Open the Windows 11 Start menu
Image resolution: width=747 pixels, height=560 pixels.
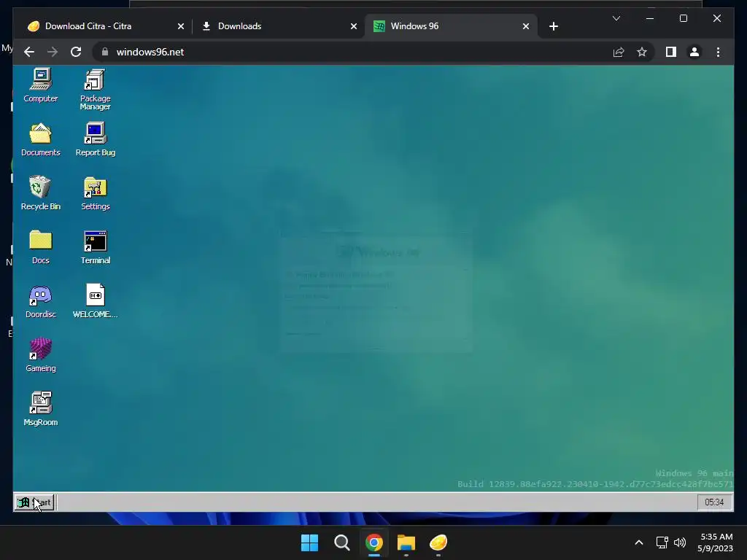click(309, 542)
